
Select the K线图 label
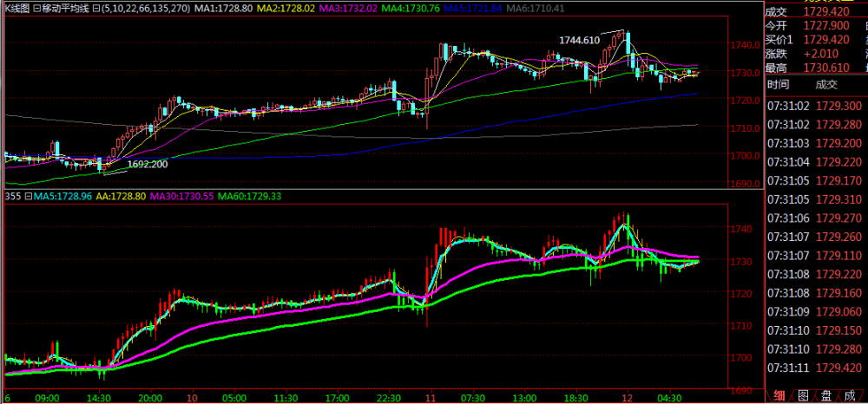coord(17,9)
